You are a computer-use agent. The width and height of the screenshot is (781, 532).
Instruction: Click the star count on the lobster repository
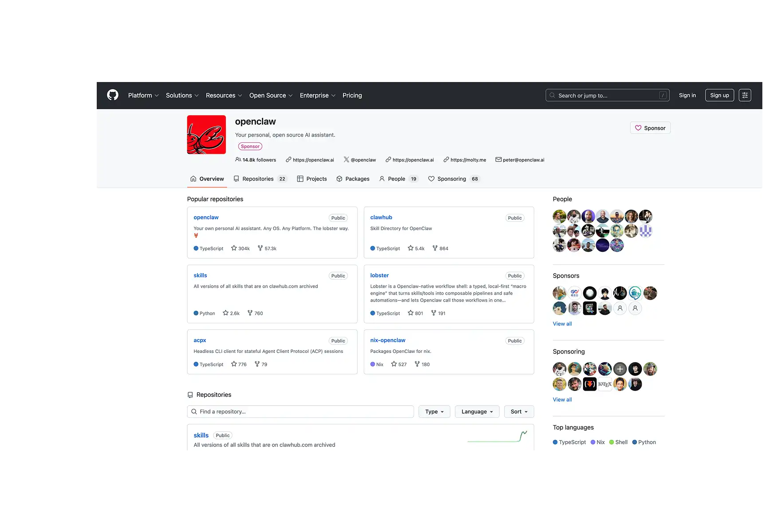pos(415,313)
